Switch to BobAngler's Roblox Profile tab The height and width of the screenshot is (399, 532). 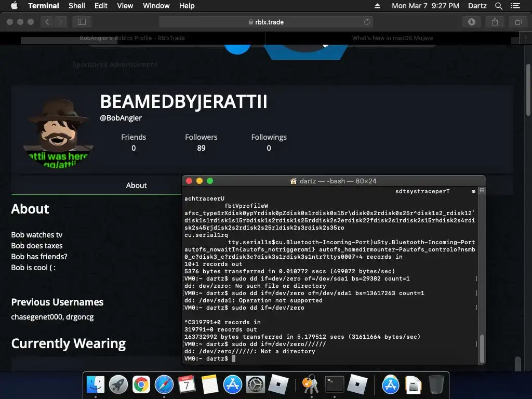(x=132, y=38)
